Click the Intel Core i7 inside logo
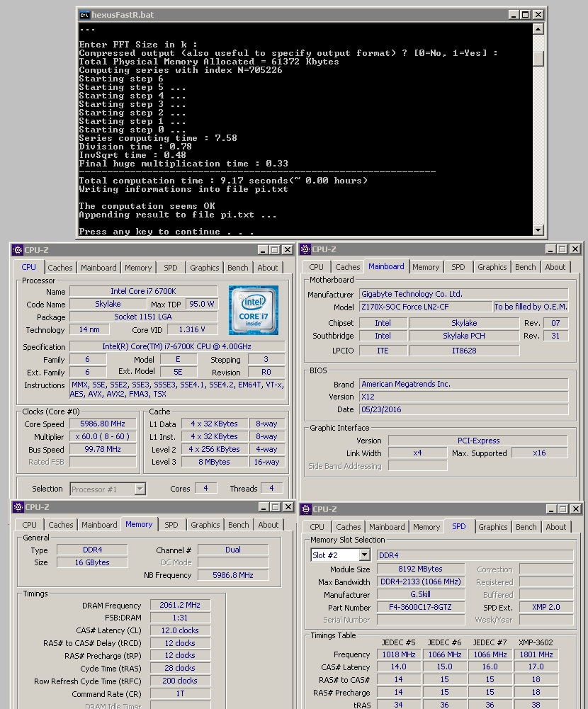The height and width of the screenshot is (709, 588). point(254,310)
